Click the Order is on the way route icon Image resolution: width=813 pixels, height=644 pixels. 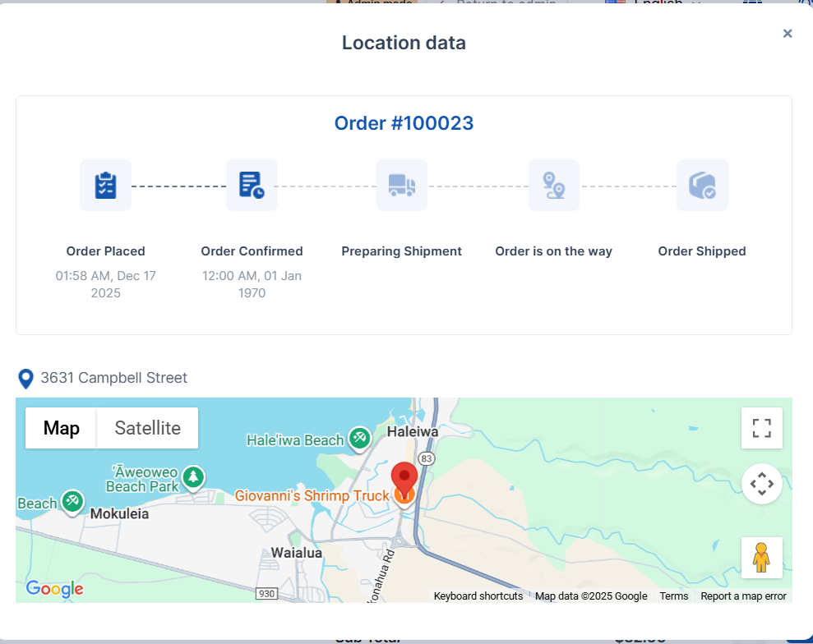[554, 186]
